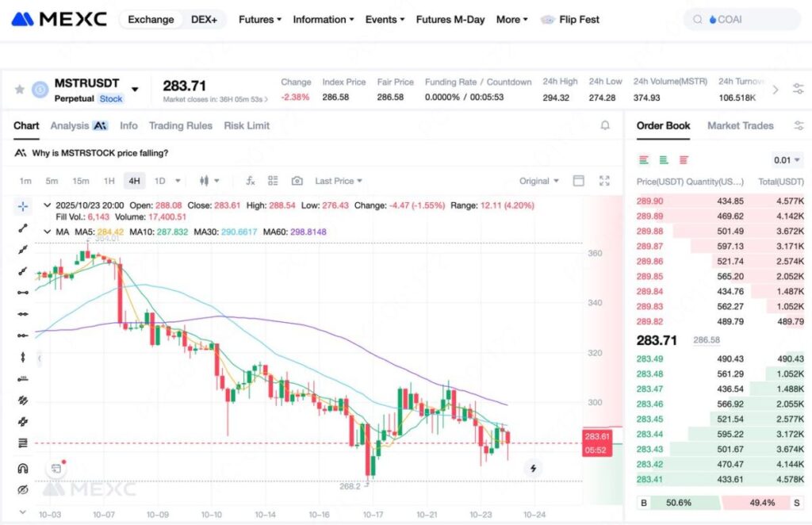Switch to the Market Trades tab
812x525 pixels.
[740, 125]
